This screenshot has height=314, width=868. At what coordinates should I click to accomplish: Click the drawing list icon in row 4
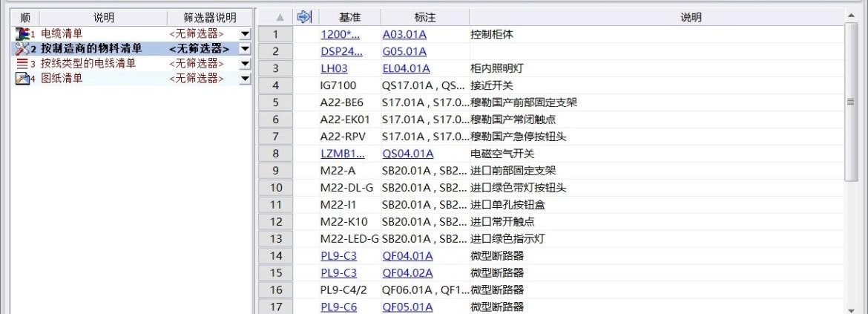22,79
